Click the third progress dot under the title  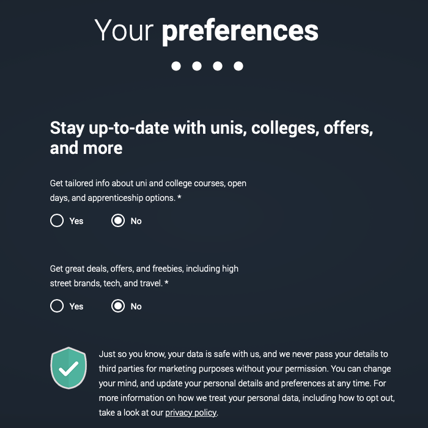click(x=218, y=66)
